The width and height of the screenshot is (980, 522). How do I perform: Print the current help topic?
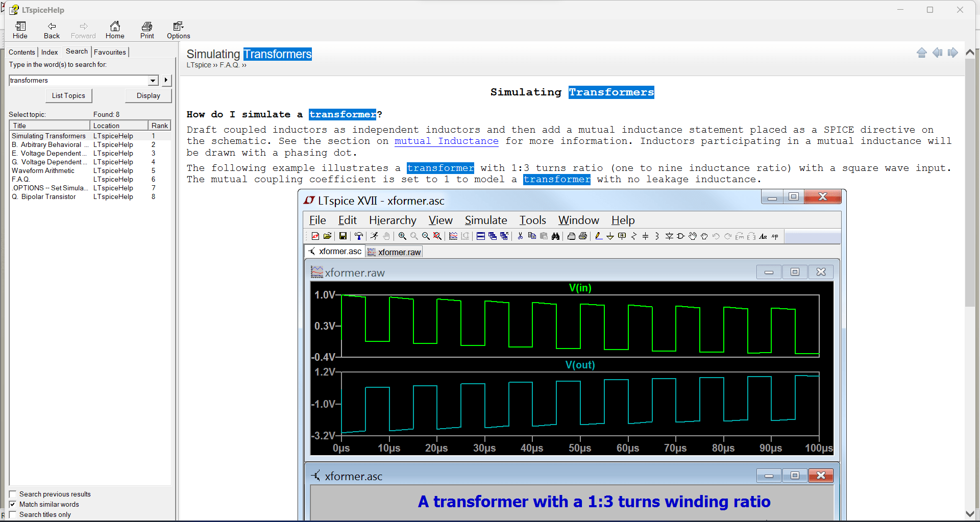[147, 30]
